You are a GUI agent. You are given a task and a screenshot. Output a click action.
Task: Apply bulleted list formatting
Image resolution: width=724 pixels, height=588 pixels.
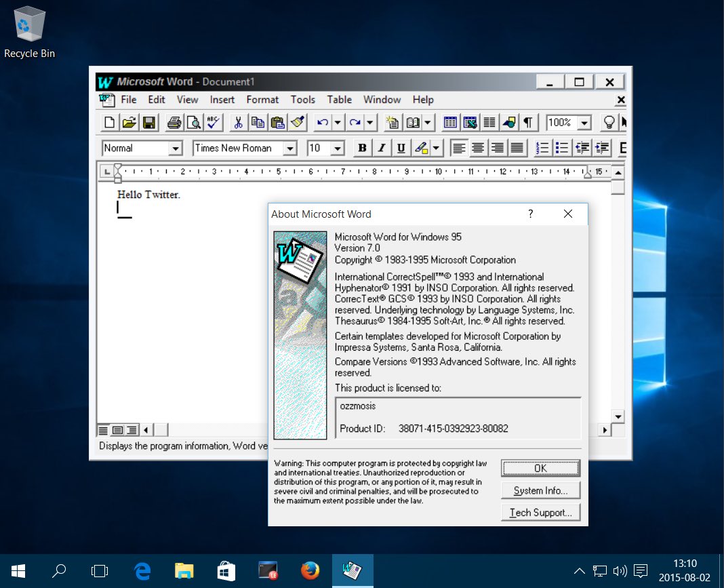pos(562,148)
